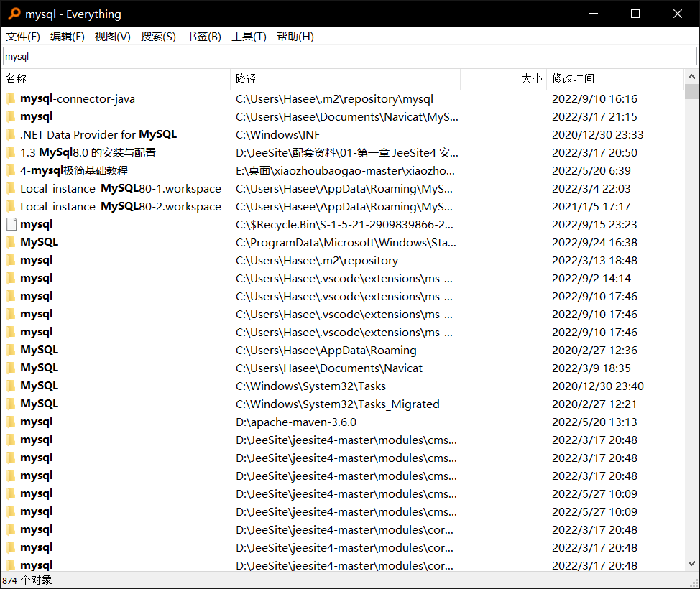Screen dimensions: 700x589
Task: Sort results by 名称 column header
Action: click(116, 78)
